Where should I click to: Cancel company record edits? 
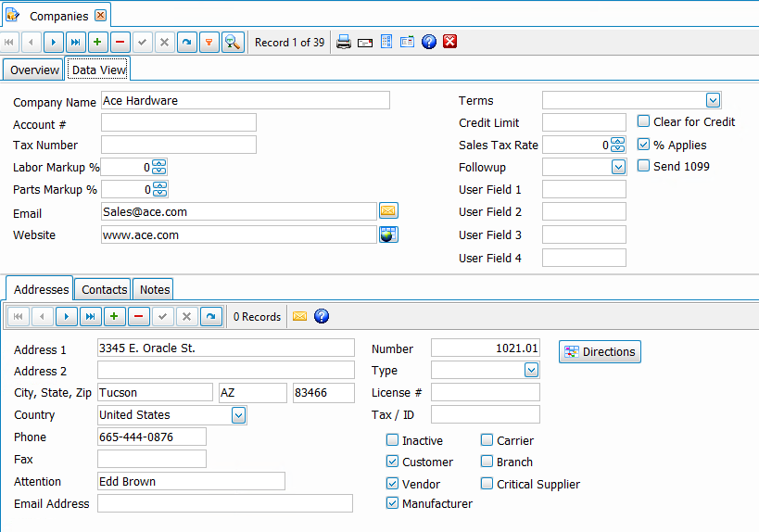[x=165, y=42]
